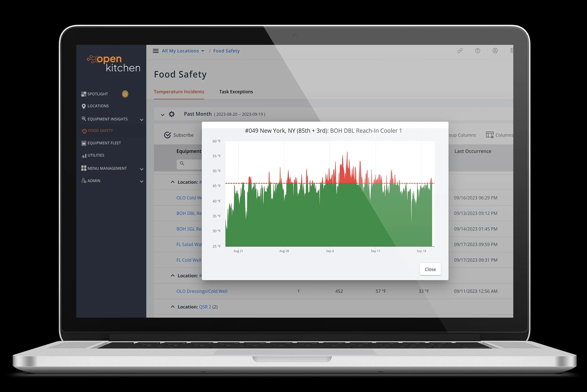Open the OLO Cold equipment link

pos(189,198)
